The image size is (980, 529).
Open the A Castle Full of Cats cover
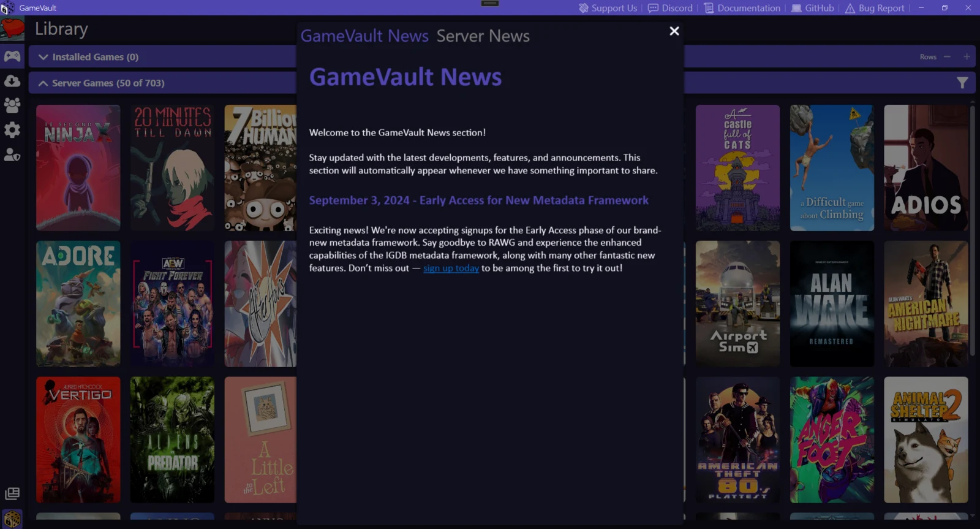pyautogui.click(x=737, y=168)
